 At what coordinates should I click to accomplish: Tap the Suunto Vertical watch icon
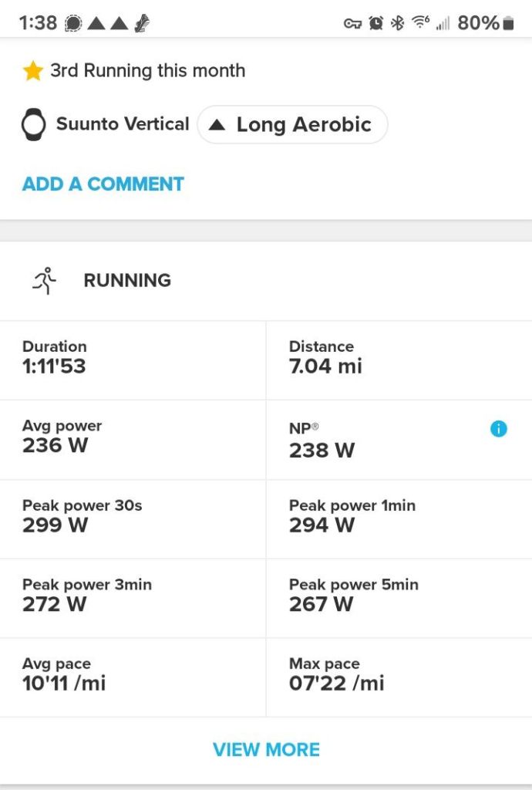tap(33, 124)
